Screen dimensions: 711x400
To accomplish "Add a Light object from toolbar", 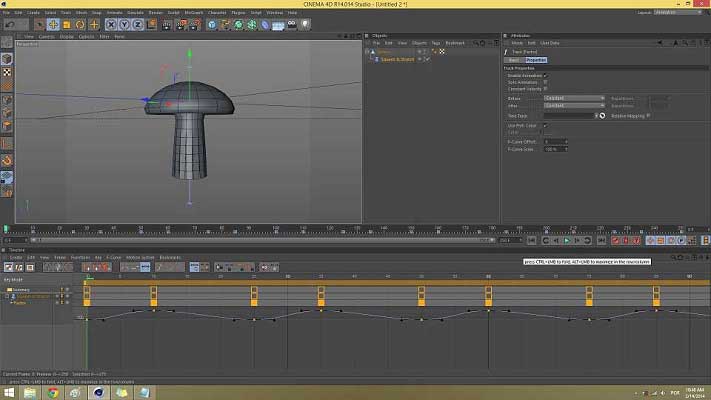I will (307, 24).
